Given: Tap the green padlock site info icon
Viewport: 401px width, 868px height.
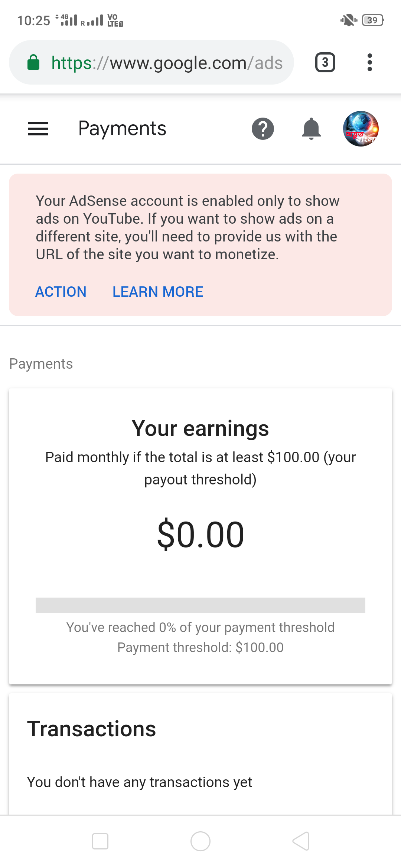Looking at the screenshot, I should click(x=33, y=62).
